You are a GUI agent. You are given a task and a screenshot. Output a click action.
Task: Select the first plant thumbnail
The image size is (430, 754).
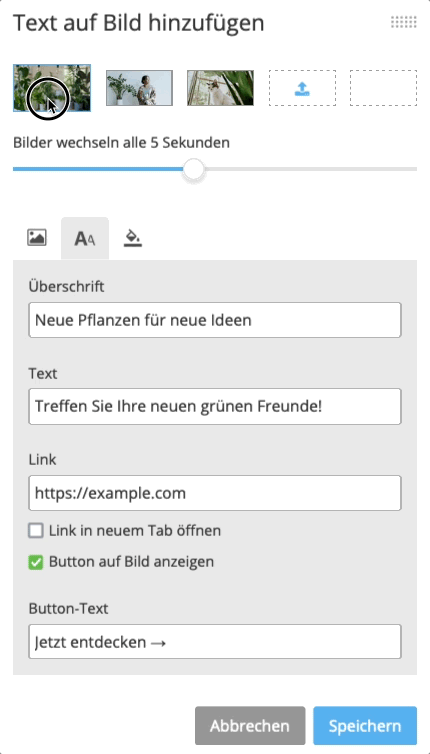(52, 88)
